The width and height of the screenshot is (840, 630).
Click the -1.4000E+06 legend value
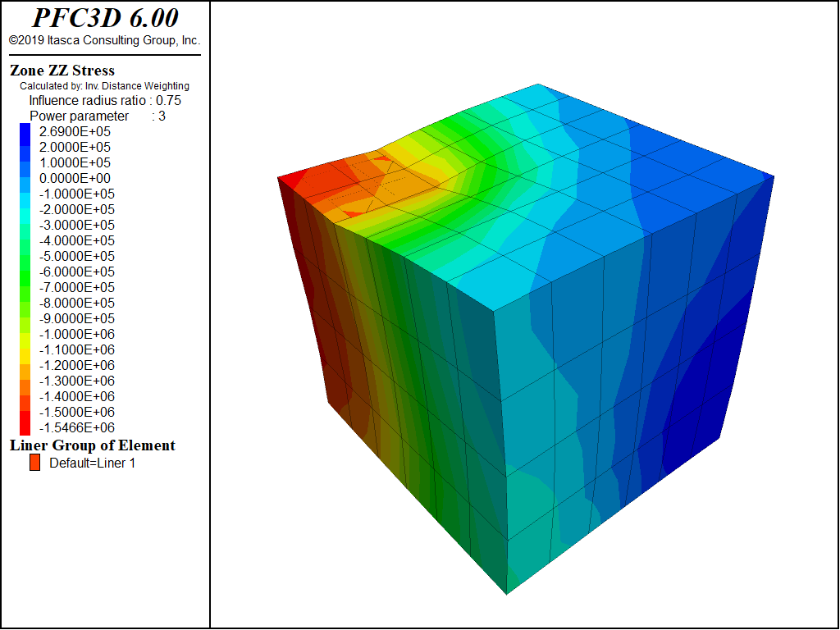76,396
